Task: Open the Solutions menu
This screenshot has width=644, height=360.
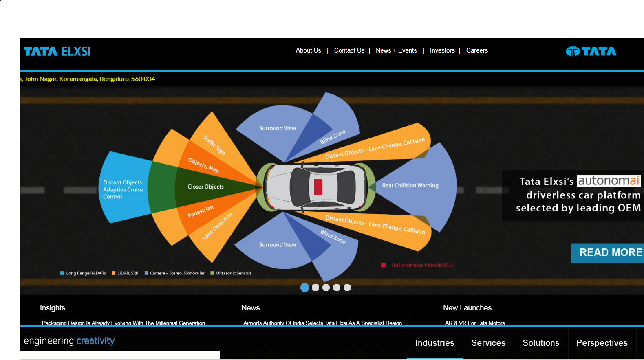Action: coord(541,343)
